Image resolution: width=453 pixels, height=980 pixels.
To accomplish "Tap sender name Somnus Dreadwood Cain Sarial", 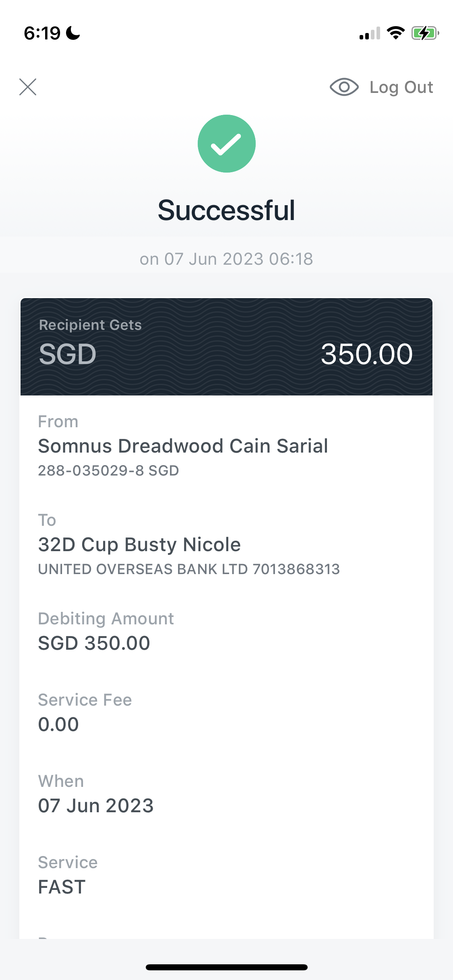I will coord(183,446).
